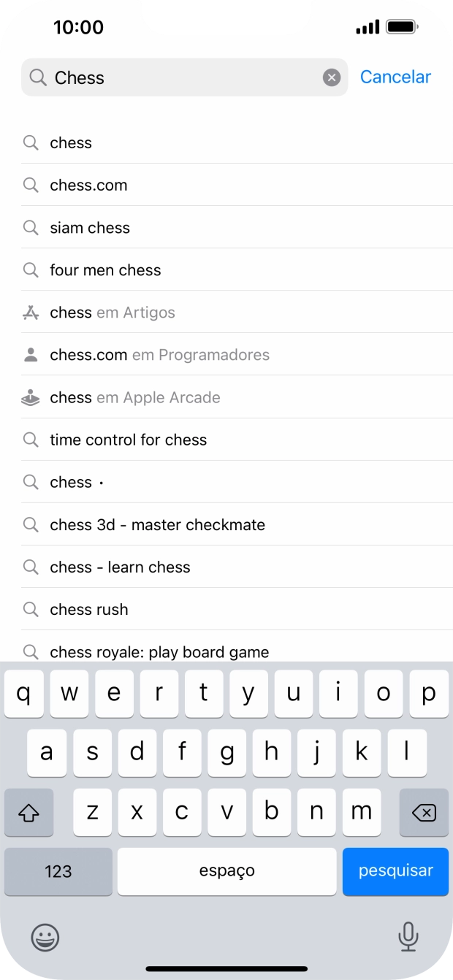This screenshot has width=453, height=980.
Task: Tap the microphone dictation icon
Action: tap(408, 937)
